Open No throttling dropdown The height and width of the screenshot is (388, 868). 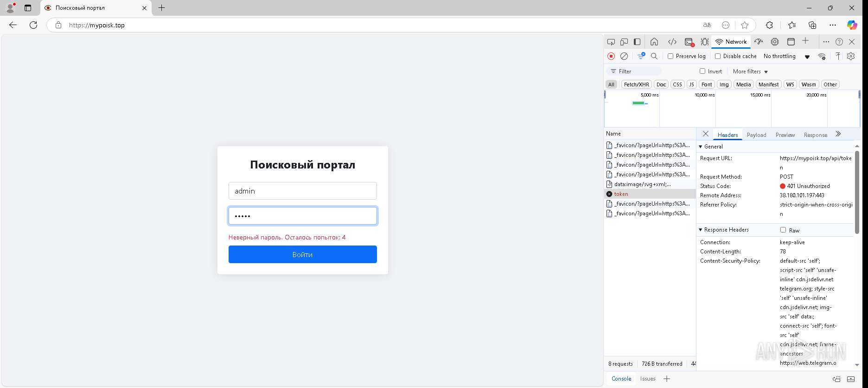pos(787,56)
